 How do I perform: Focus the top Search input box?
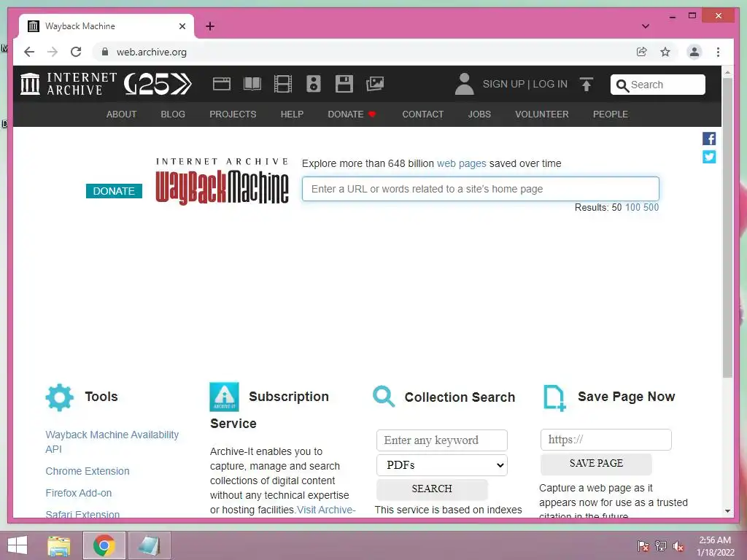click(657, 85)
